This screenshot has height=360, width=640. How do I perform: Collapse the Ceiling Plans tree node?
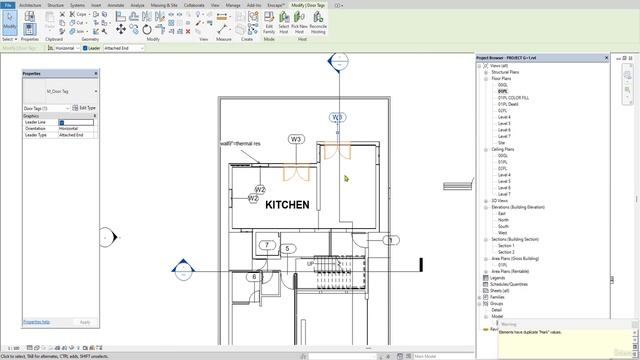point(486,149)
